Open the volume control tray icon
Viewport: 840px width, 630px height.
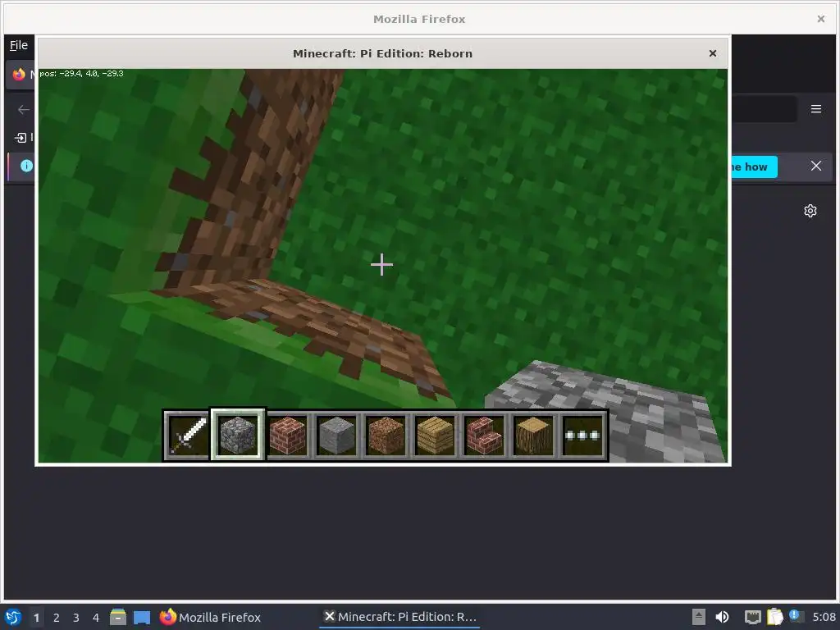tap(722, 617)
